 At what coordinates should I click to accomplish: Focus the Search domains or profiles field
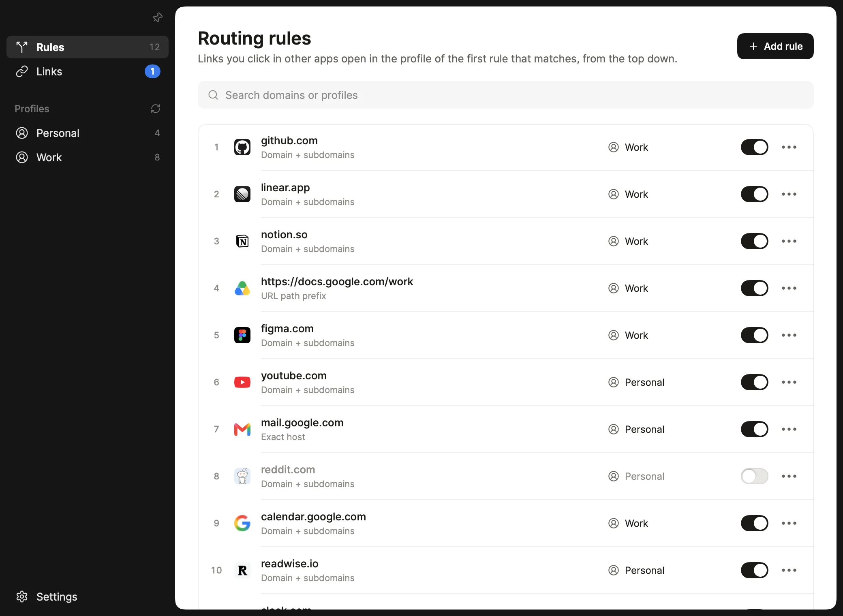click(x=506, y=95)
